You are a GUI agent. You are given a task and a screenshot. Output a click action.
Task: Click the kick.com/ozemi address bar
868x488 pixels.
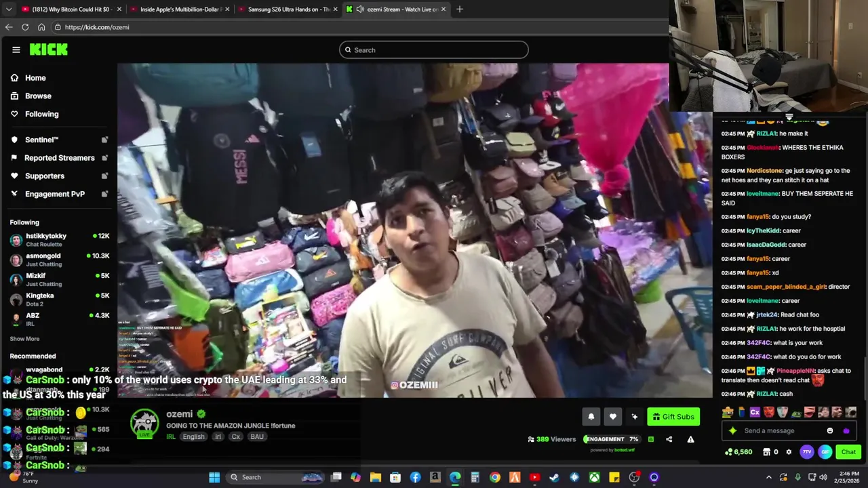(x=359, y=27)
